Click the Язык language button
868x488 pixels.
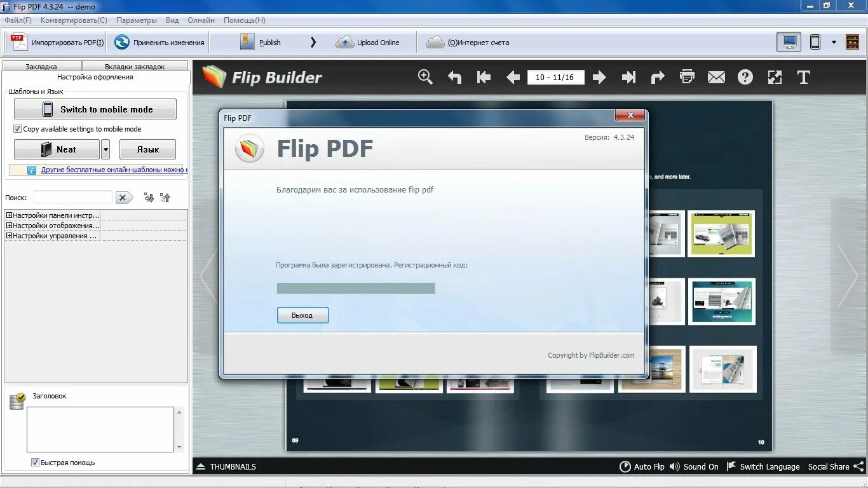pyautogui.click(x=147, y=149)
